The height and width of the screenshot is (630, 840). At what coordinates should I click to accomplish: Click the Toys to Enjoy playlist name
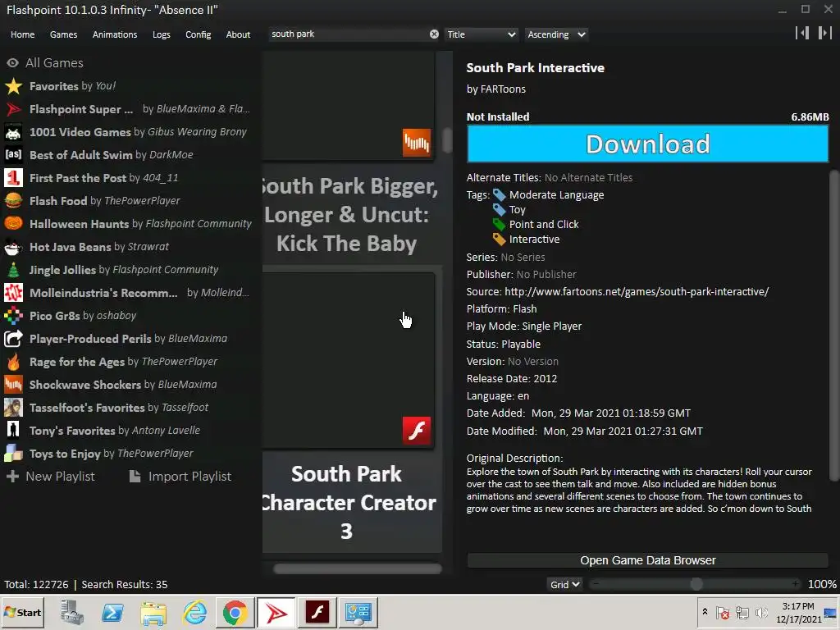click(65, 454)
